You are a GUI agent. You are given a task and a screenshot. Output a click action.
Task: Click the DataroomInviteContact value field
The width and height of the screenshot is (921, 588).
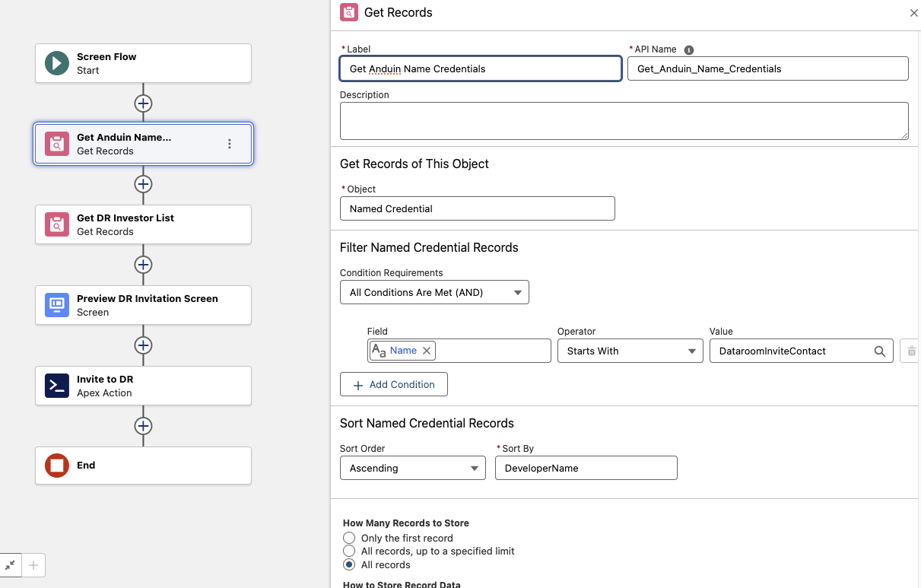click(801, 351)
